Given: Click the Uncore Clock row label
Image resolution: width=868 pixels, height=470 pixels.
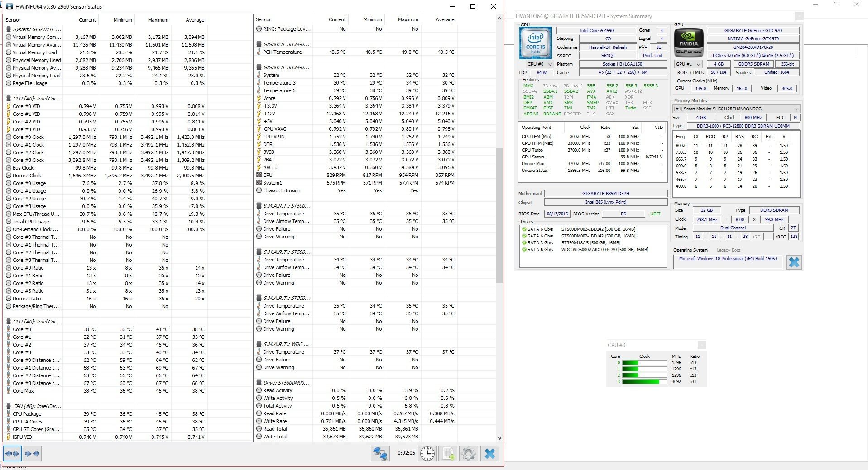Looking at the screenshot, I should 27,176.
